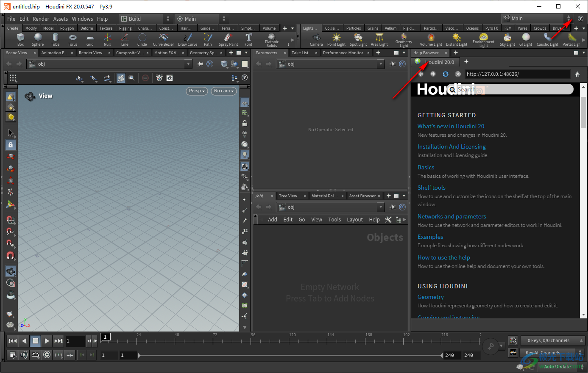Click the frame range slider bar
Viewport: 588px width, 373px height.
290,355
